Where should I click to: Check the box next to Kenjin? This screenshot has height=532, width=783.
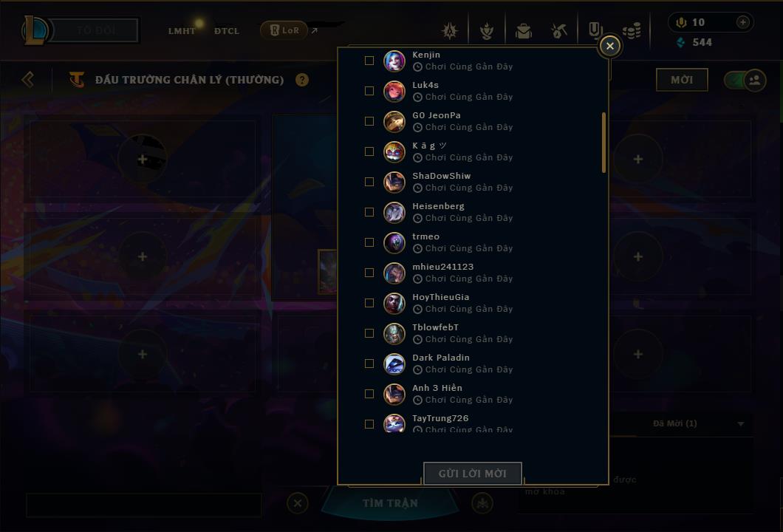[x=369, y=61]
